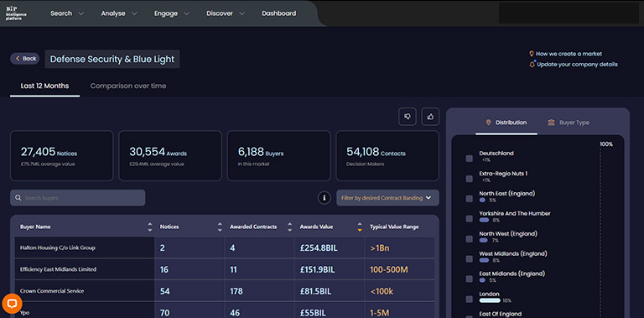Select the Distribution tab label
Image resolution: width=644 pixels, height=318 pixels.
(x=511, y=123)
